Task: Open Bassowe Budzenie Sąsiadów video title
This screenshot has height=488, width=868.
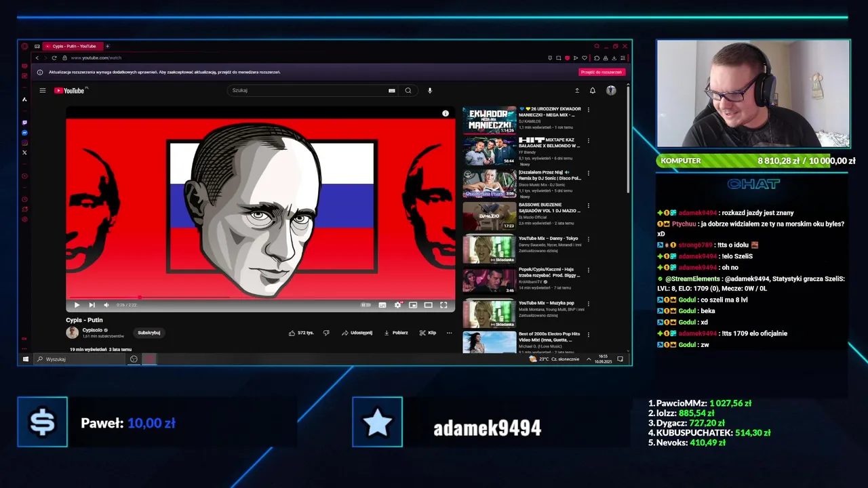Action: tap(549, 207)
